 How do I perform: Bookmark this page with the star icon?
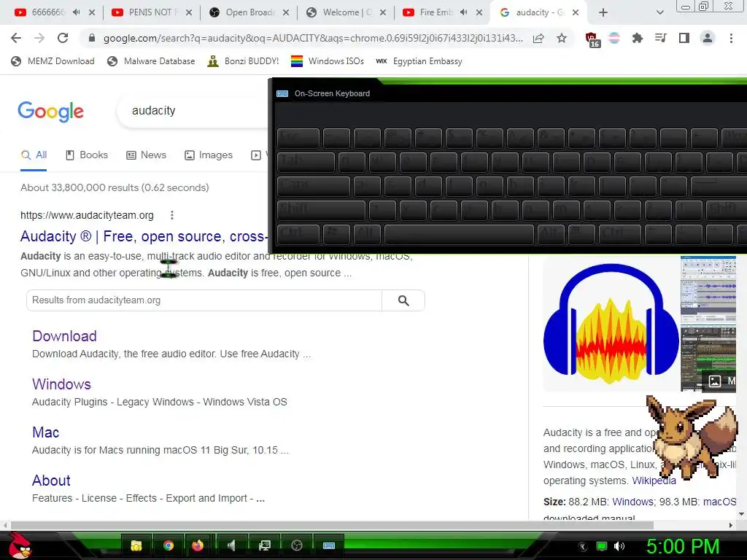point(562,38)
